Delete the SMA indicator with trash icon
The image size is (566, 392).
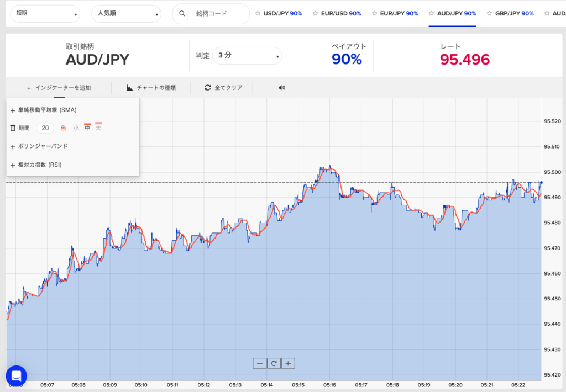pyautogui.click(x=13, y=128)
